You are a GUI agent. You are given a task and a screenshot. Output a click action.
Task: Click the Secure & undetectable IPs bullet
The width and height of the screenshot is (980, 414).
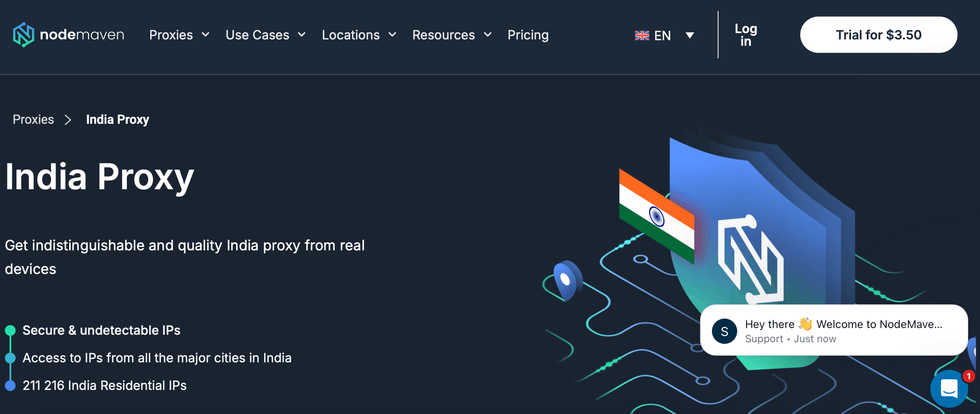coord(101,330)
